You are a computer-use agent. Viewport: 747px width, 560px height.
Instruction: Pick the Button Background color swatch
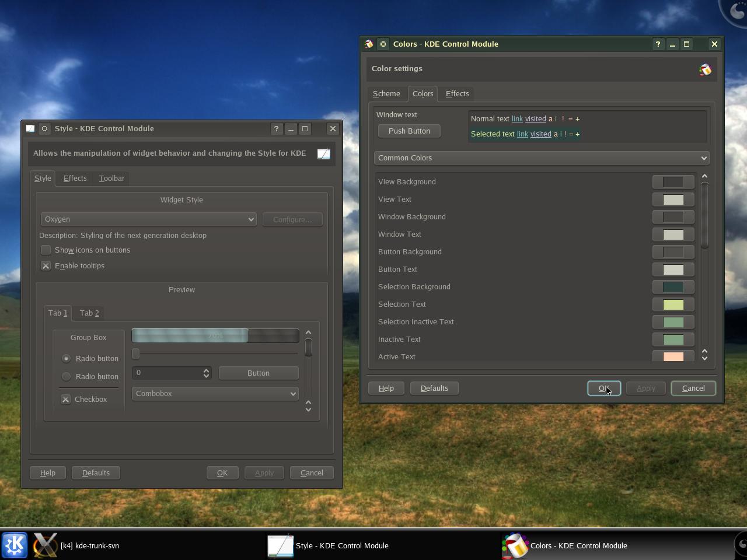673,252
